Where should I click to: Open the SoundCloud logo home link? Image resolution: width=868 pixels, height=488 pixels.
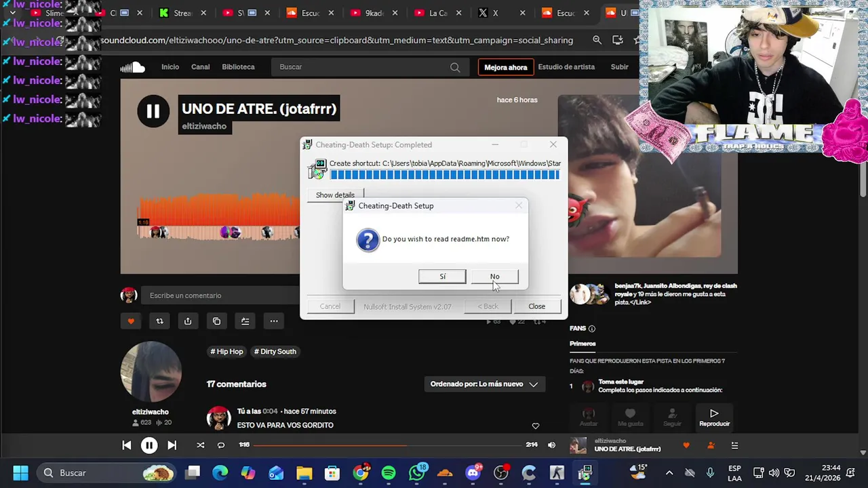tap(132, 67)
